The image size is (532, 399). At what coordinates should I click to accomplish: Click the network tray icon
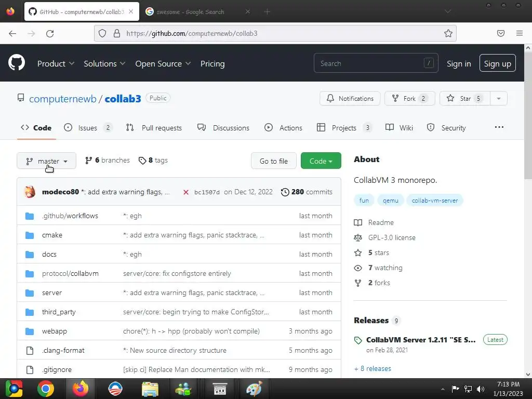click(468, 389)
